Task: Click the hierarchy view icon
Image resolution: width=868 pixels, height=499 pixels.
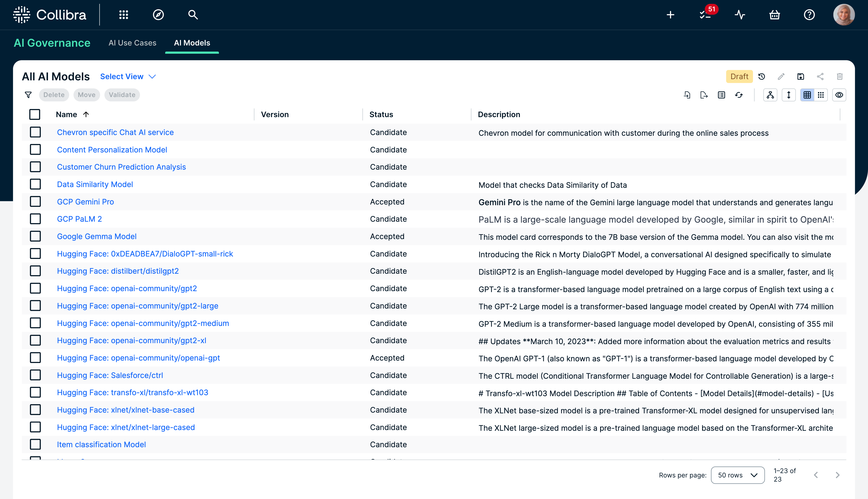Action: [770, 95]
